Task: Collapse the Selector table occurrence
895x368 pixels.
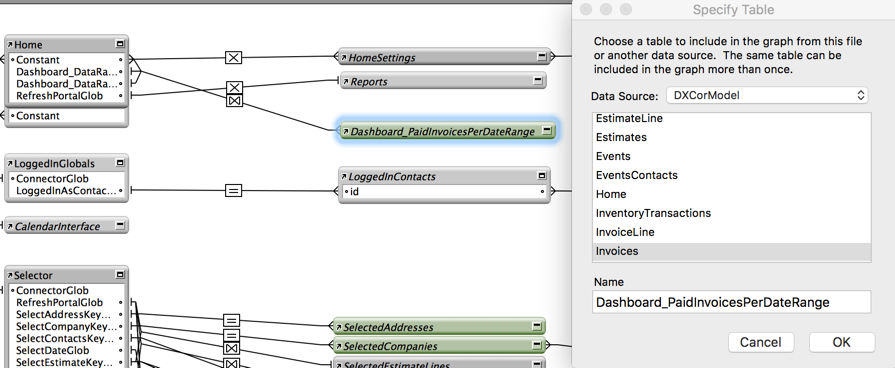Action: click(120, 275)
